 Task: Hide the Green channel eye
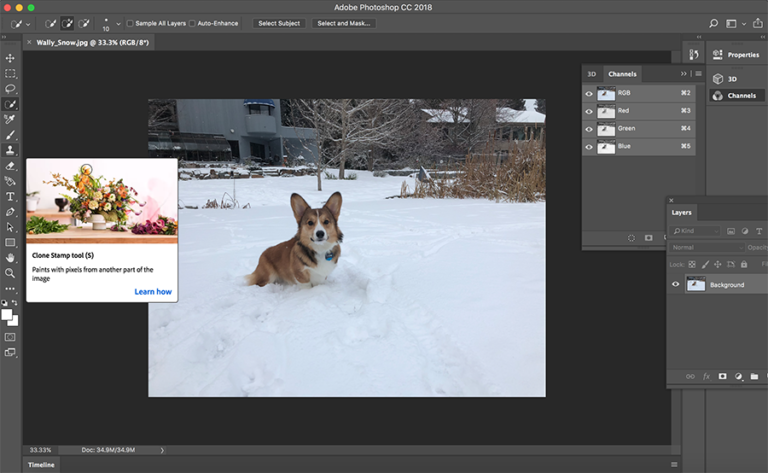(589, 129)
